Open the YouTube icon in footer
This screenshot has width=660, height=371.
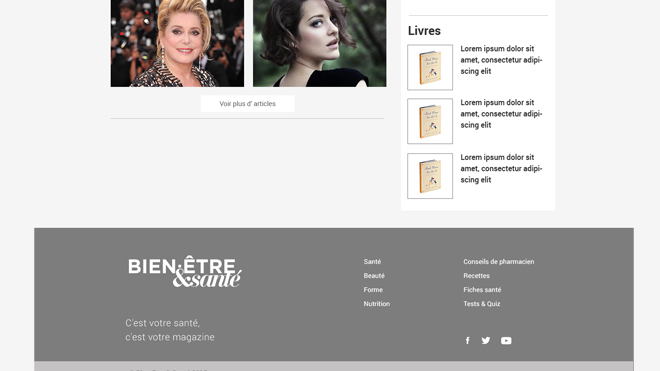(x=506, y=341)
